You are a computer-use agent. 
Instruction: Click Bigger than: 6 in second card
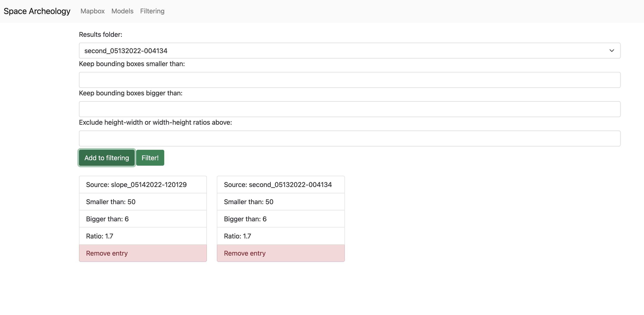(x=280, y=219)
